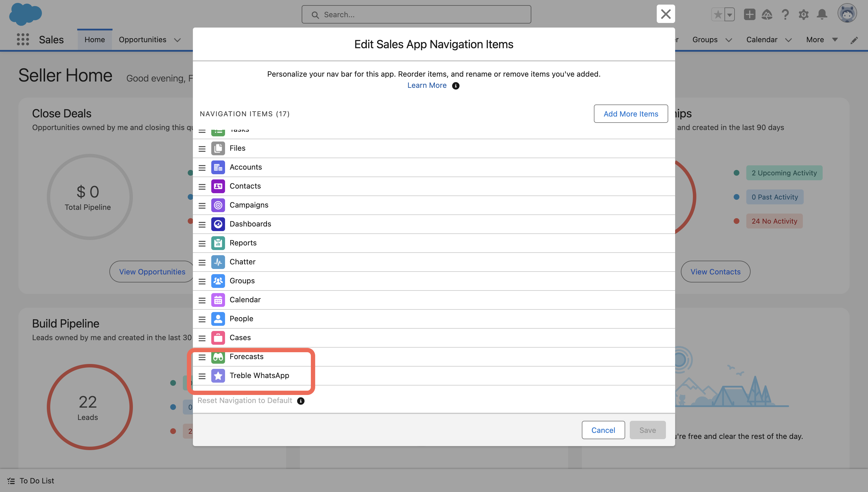Open the App Launcher grid icon
Viewport: 868px width, 492px height.
coord(23,40)
